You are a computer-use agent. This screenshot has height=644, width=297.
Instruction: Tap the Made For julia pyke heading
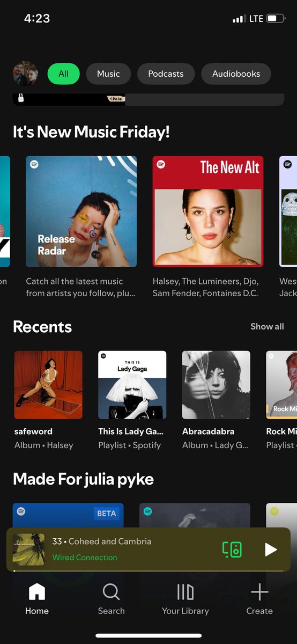tap(83, 479)
